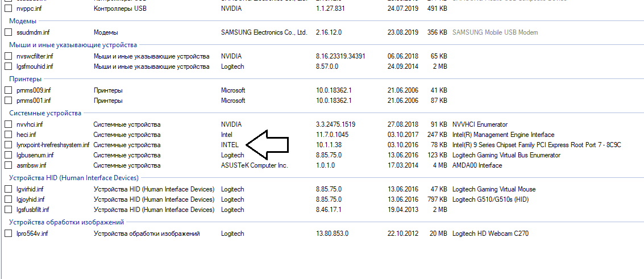Click Logitech HD Webcam C270 description
The width and height of the screenshot is (644, 279).
click(x=491, y=234)
